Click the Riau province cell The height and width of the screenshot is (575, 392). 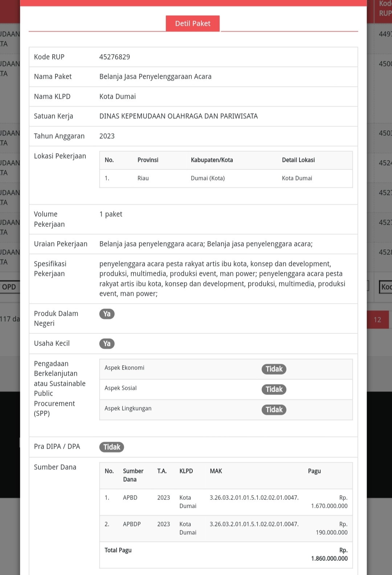143,178
